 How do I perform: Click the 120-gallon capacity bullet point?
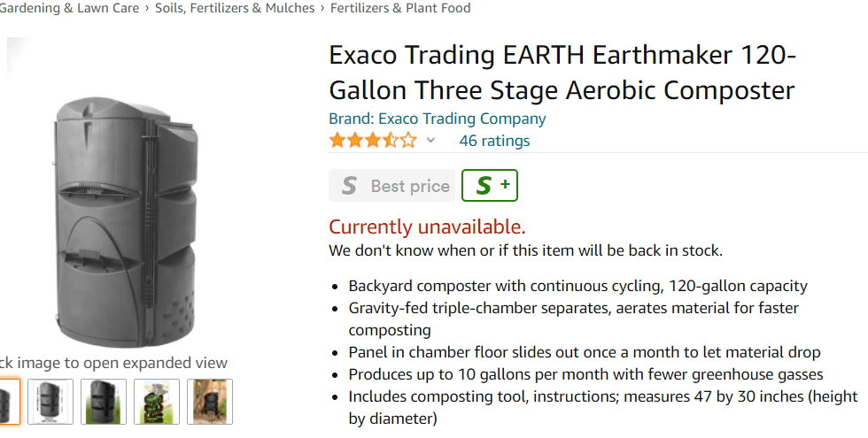point(577,286)
